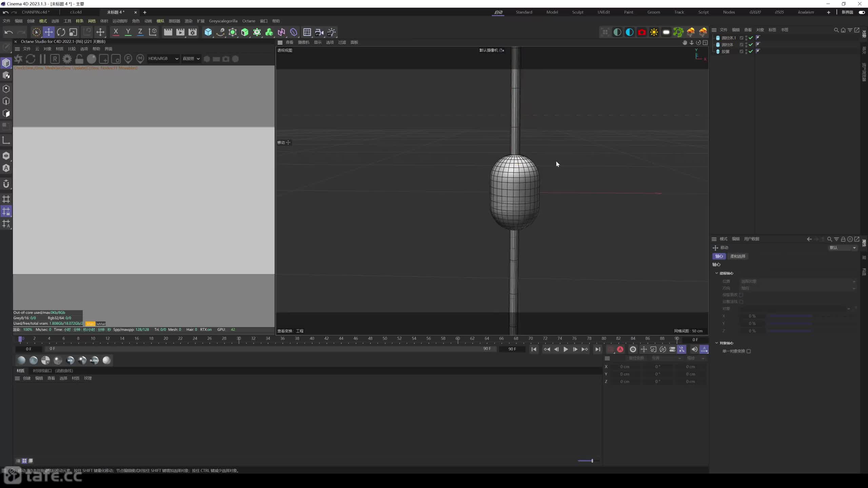868x488 pixels.
Task: Click the 轴心 tab button
Action: click(x=719, y=256)
